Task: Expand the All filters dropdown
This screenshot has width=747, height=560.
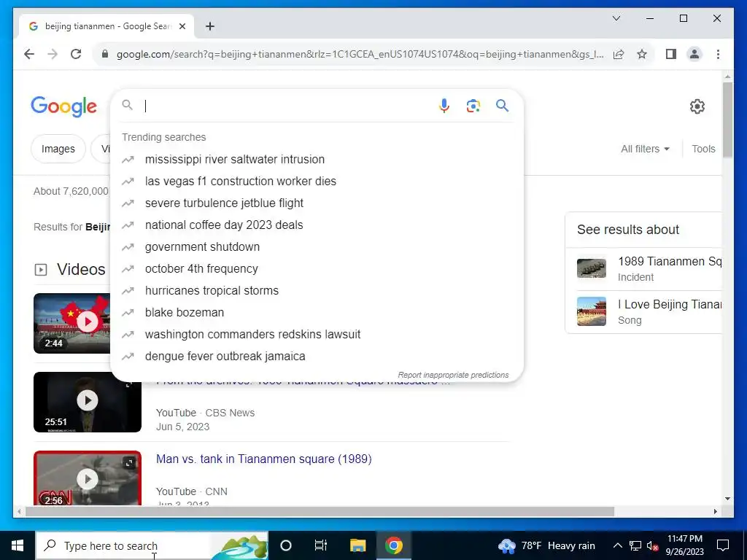Action: pyautogui.click(x=645, y=149)
